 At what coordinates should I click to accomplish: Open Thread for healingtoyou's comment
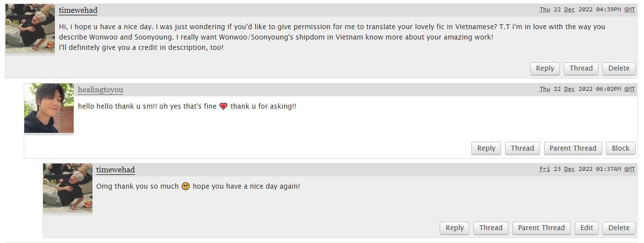(x=522, y=148)
